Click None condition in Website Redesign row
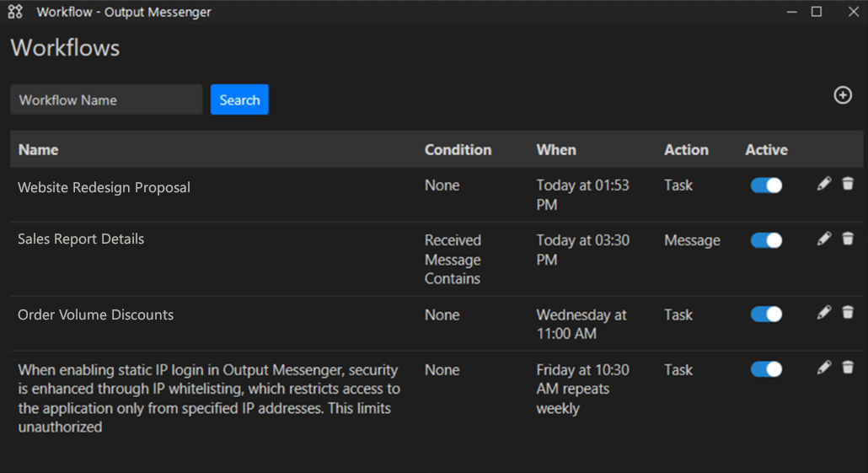The width and height of the screenshot is (868, 473). [442, 185]
